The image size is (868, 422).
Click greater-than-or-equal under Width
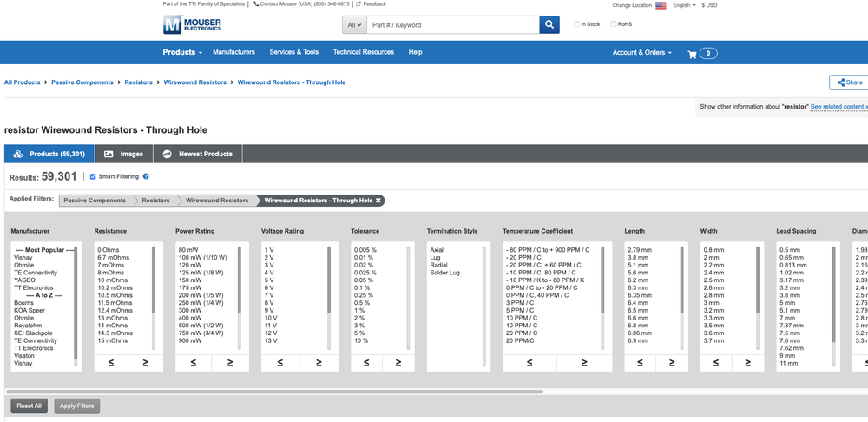click(748, 363)
